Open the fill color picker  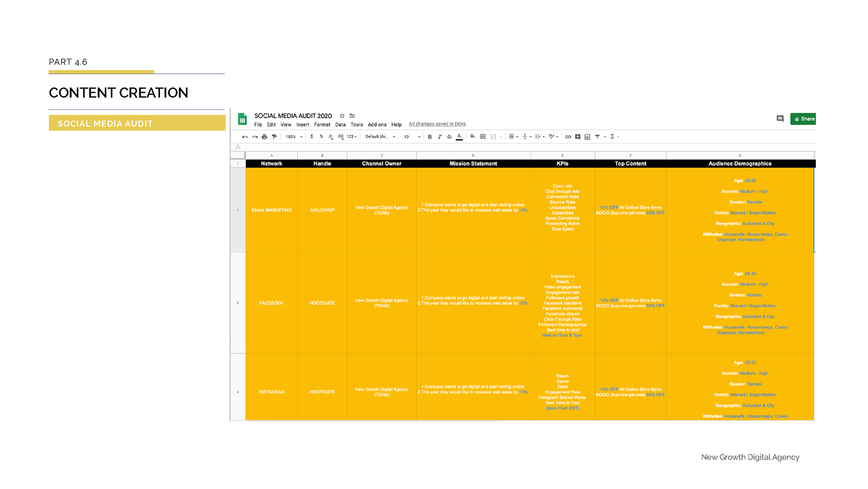pyautogui.click(x=472, y=137)
